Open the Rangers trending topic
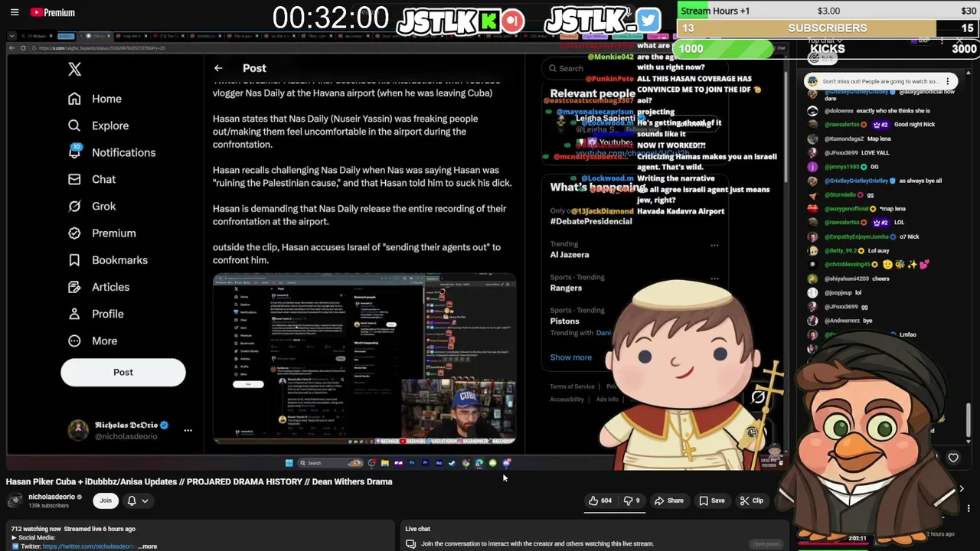Screen dimensions: 980x551 566,288
